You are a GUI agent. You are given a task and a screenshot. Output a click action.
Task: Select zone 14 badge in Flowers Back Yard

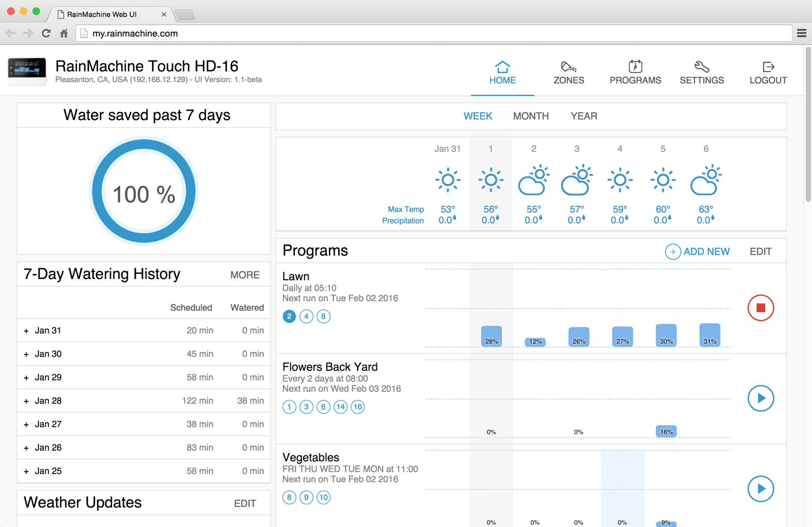341,407
